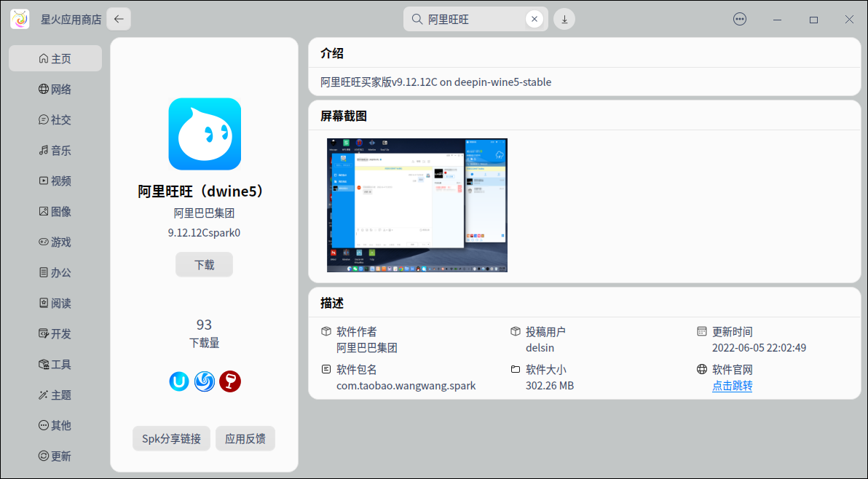Screen dimensions: 868x479
Task: Open the 工具 tools category
Action: [55, 365]
